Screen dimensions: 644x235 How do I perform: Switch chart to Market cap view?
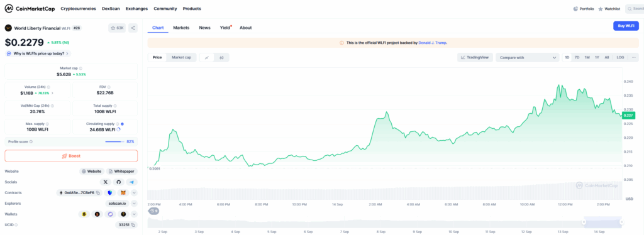click(x=182, y=57)
